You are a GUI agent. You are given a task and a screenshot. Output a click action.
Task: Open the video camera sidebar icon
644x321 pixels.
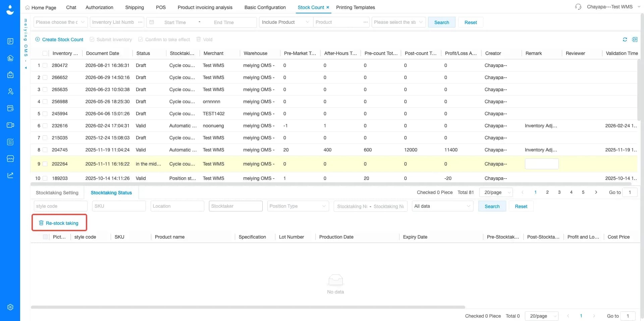click(x=10, y=125)
